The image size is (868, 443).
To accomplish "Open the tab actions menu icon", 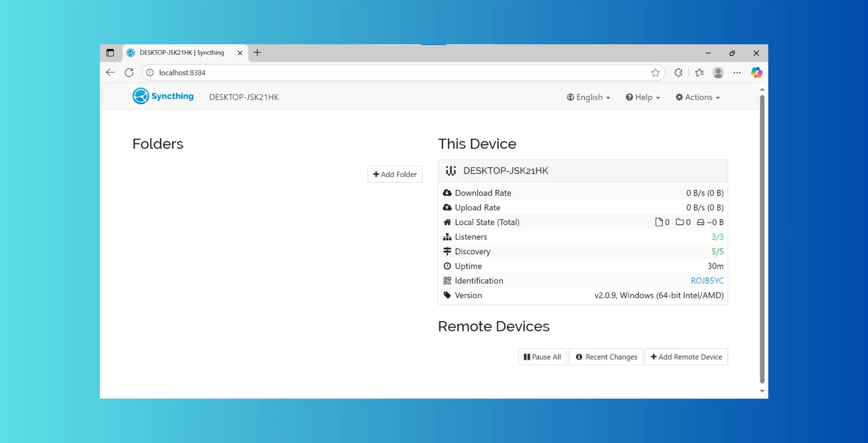I will [110, 53].
